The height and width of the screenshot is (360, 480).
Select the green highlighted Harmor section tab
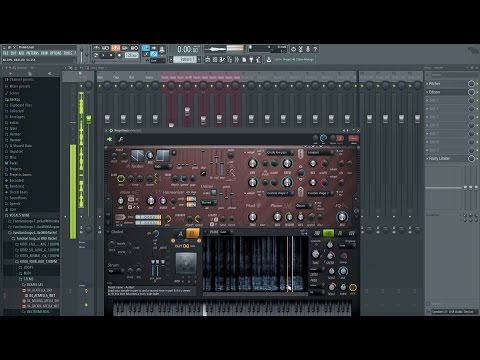tap(328, 233)
